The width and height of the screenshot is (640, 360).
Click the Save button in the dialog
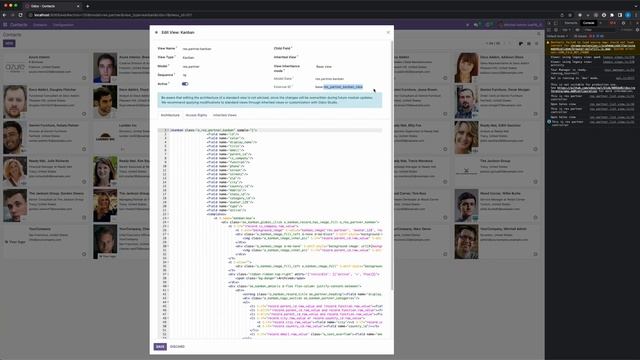(x=160, y=347)
